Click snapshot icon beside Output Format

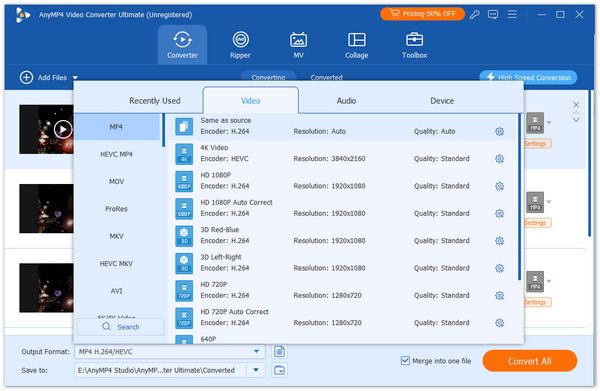click(279, 351)
